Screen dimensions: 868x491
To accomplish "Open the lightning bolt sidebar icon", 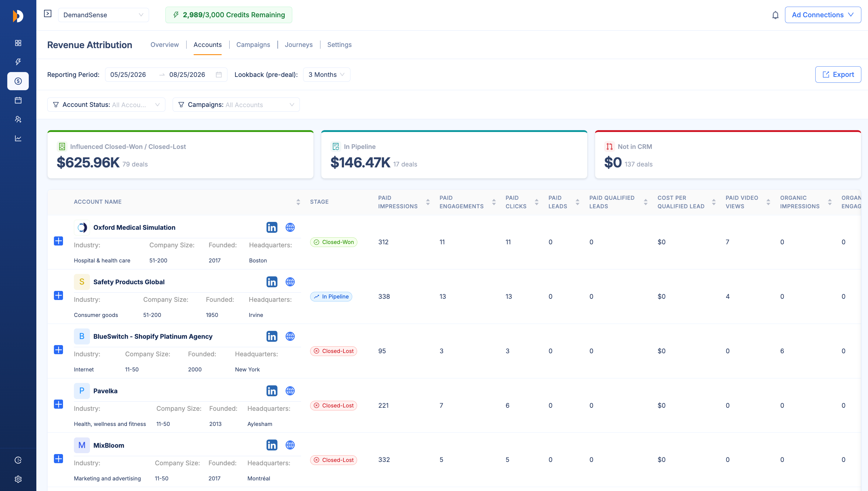I will [18, 62].
